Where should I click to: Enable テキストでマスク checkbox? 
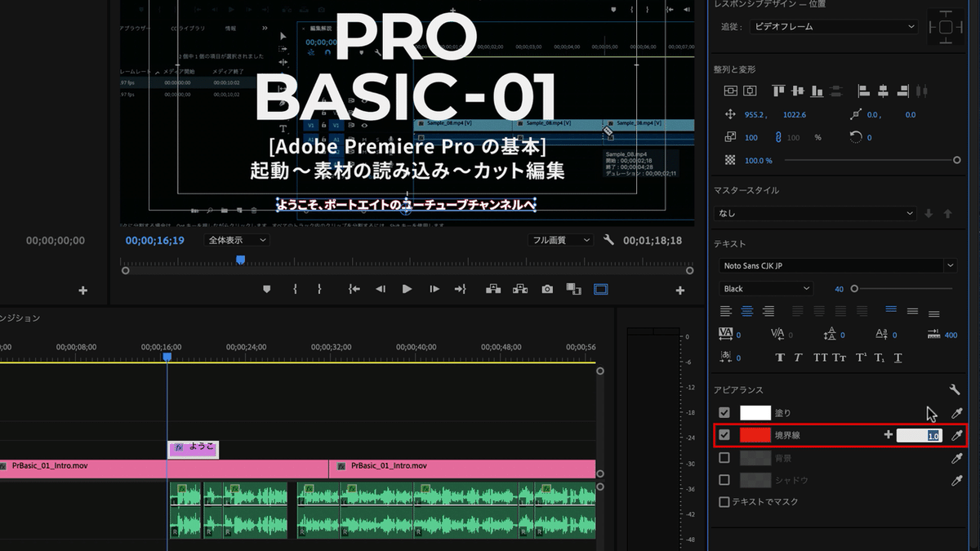(x=724, y=502)
